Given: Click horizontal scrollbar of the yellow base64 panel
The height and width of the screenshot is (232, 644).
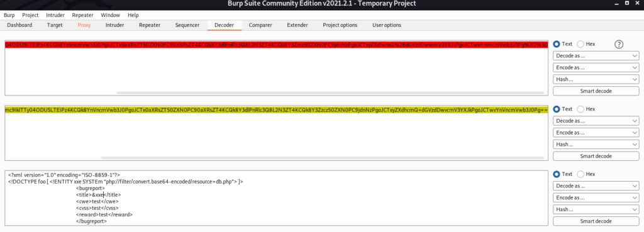Looking at the screenshot, I should (322, 158).
